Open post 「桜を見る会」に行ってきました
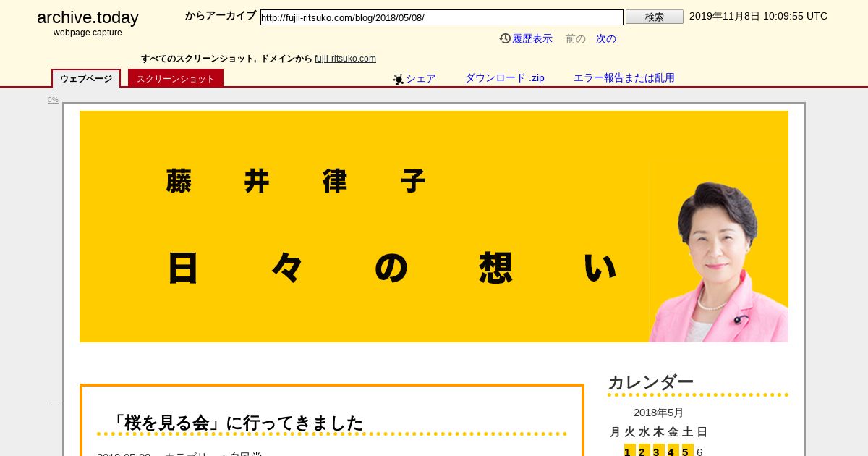 pyautogui.click(x=237, y=423)
